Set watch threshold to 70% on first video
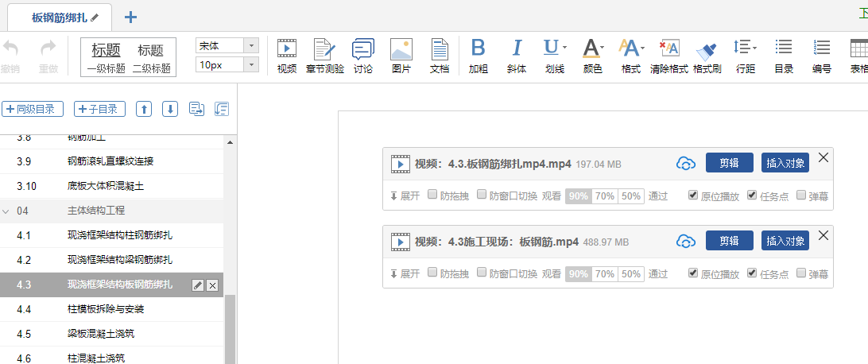This screenshot has height=364, width=868. coord(605,196)
